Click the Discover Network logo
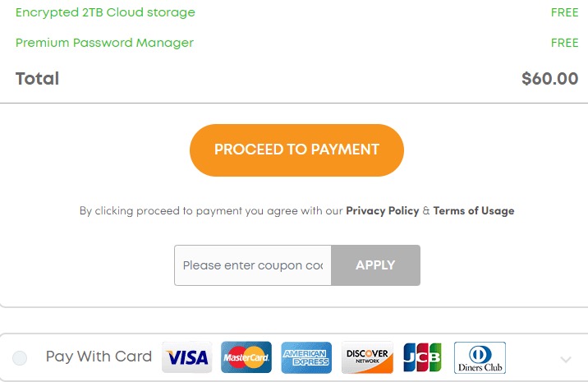The image size is (588, 382). (367, 357)
